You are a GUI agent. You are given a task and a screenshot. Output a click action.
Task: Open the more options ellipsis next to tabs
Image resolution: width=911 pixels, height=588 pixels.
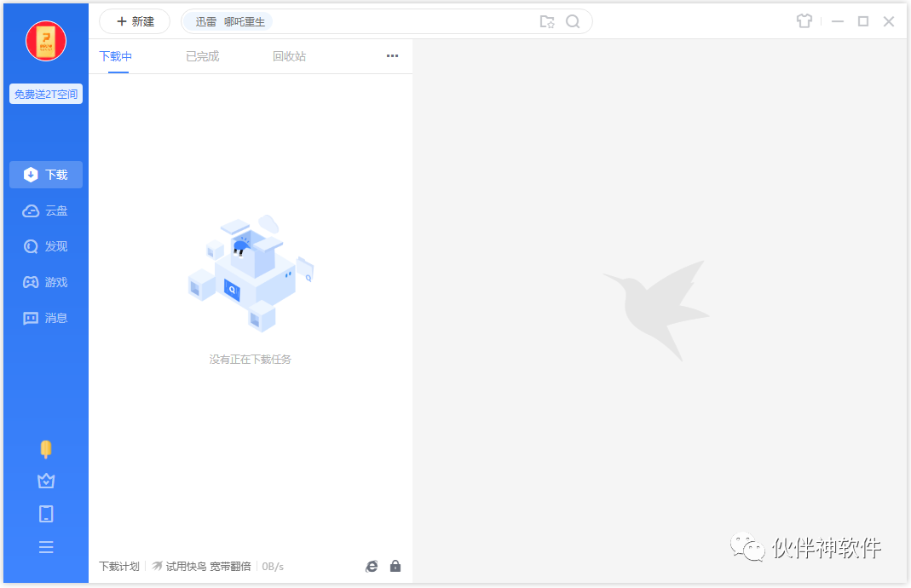point(392,55)
